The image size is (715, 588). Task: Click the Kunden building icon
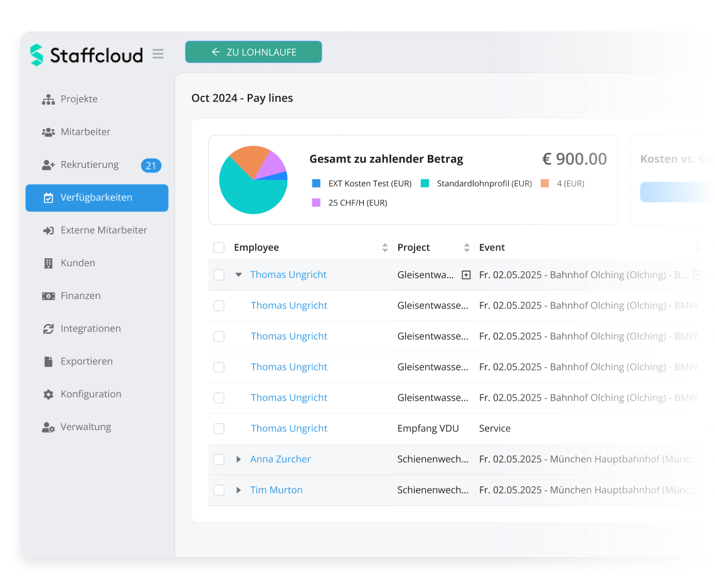click(x=48, y=263)
